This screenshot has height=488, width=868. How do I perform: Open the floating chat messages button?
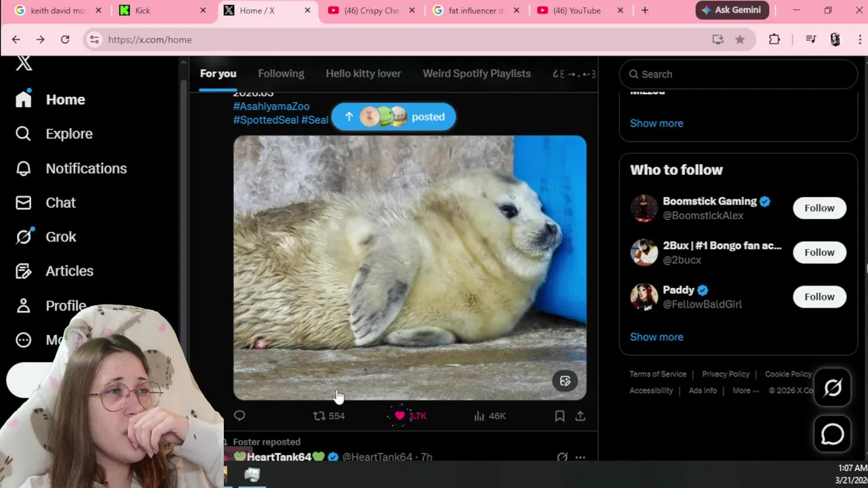833,434
